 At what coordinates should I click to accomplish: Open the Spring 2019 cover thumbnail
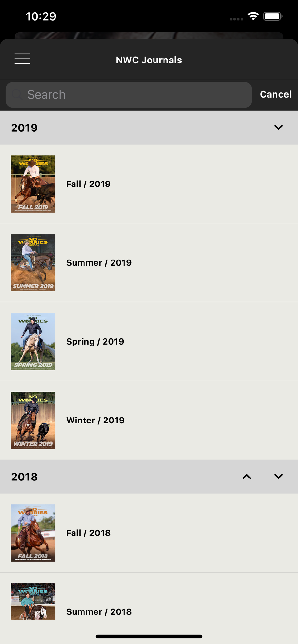[33, 342]
